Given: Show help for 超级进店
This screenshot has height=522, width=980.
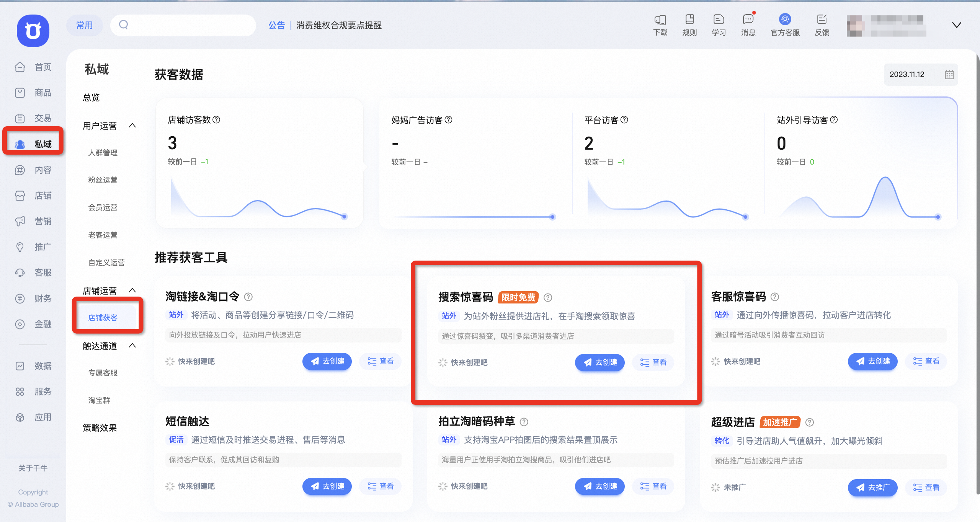Looking at the screenshot, I should click(x=810, y=422).
